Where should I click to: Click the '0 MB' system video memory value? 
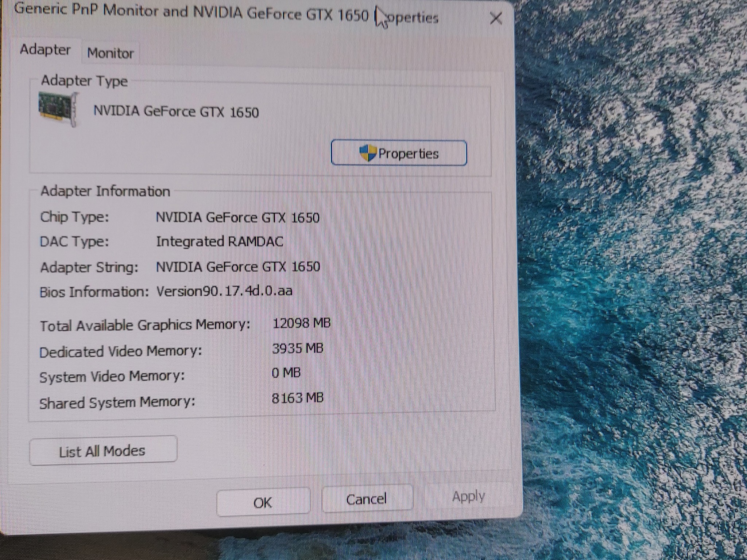click(286, 373)
